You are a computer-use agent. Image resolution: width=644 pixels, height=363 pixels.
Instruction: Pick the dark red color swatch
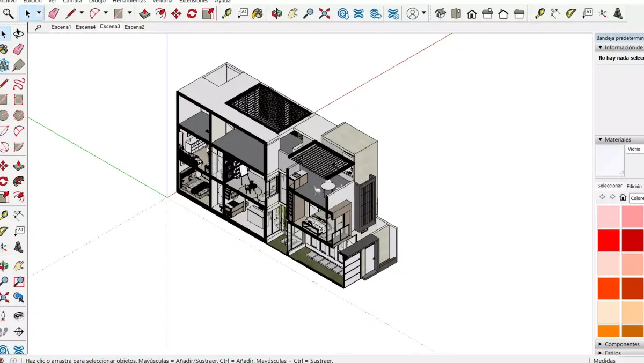(633, 240)
